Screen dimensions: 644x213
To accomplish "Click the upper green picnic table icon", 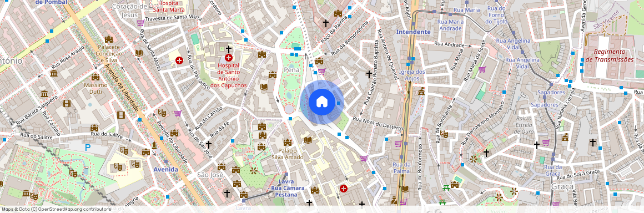I will 446,187.
